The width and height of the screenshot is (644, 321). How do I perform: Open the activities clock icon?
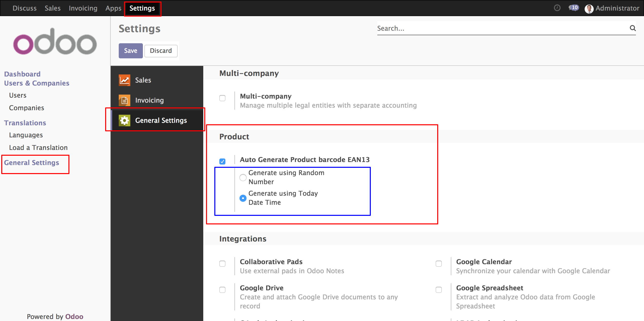coord(557,8)
